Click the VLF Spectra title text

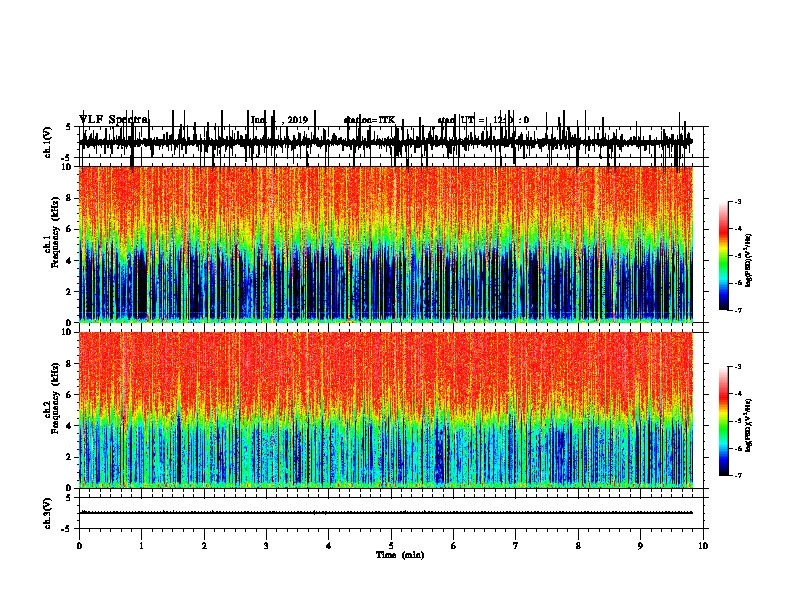(114, 120)
